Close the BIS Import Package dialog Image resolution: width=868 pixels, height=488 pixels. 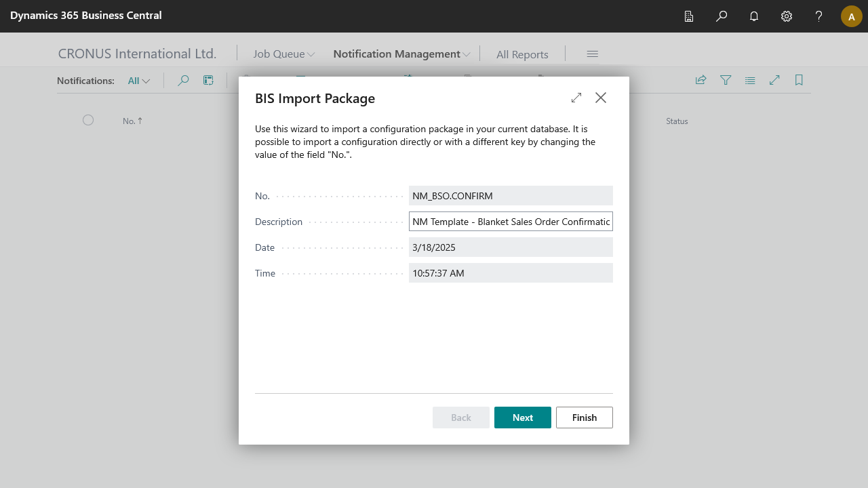click(x=601, y=98)
